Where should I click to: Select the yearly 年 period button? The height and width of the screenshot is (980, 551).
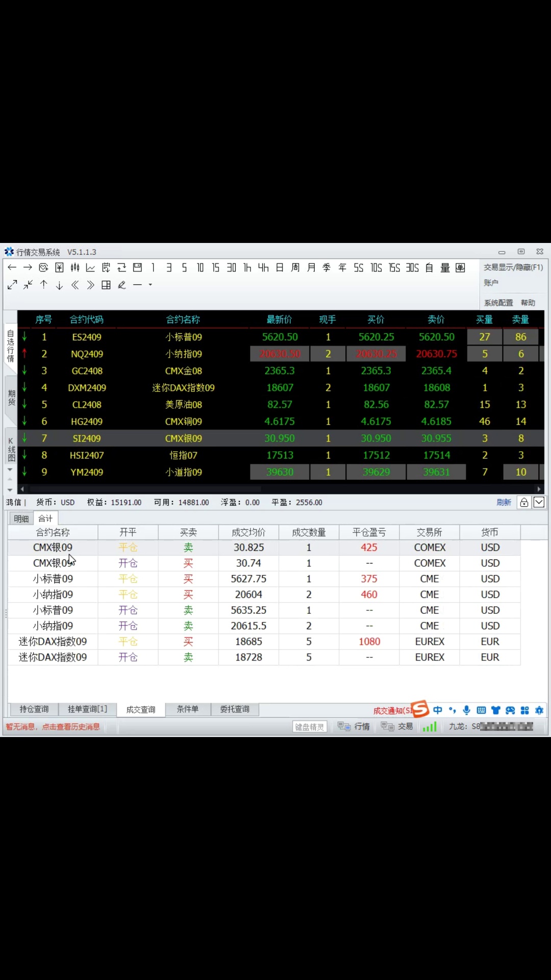[342, 267]
